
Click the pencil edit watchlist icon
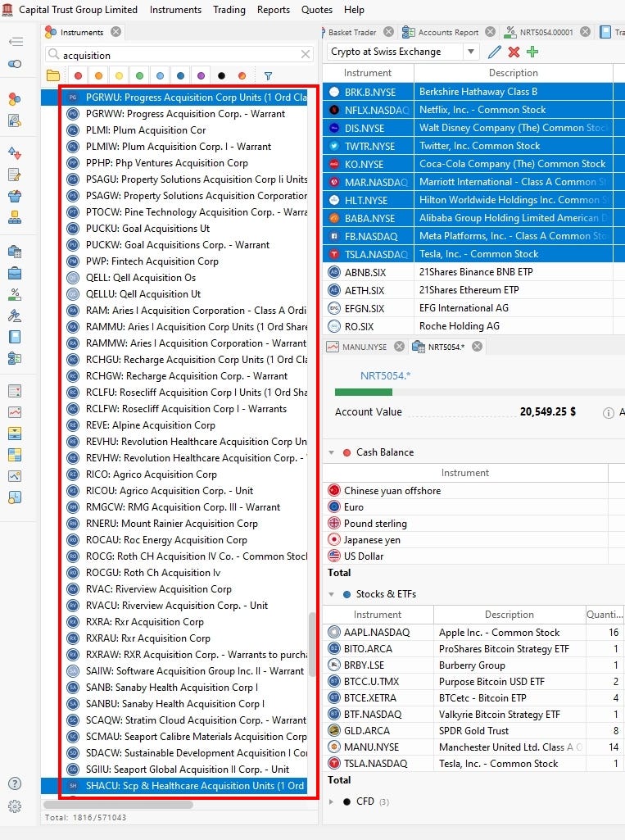click(x=494, y=52)
